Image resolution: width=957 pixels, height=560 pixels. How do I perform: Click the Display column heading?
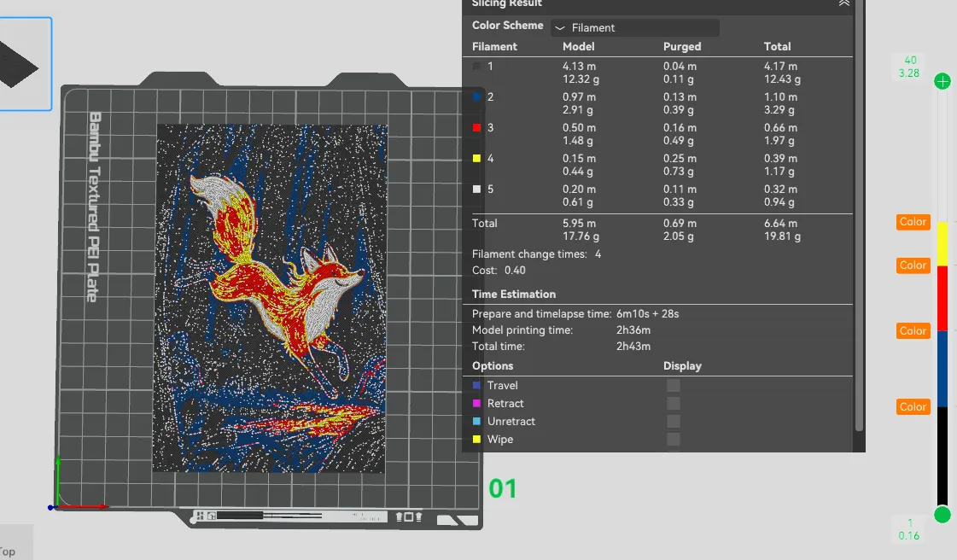click(x=682, y=366)
